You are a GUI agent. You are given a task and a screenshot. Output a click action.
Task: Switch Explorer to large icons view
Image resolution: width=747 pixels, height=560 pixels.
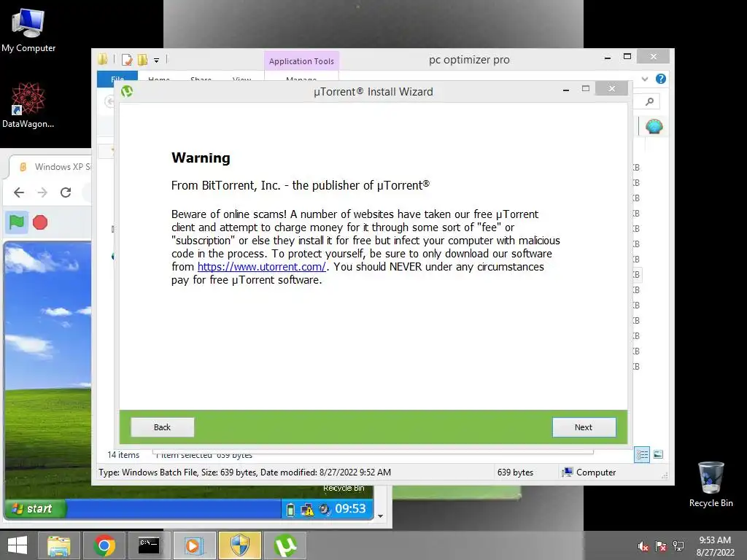pyautogui.click(x=659, y=454)
